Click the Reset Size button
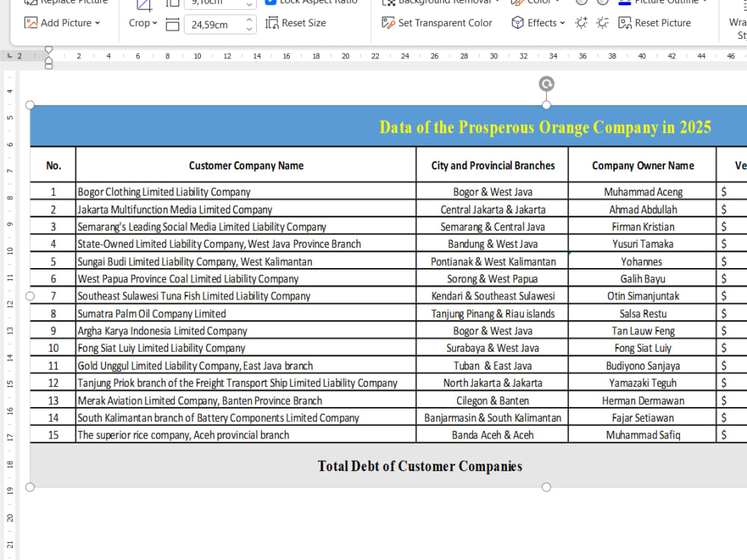The width and height of the screenshot is (747, 560). pos(296,23)
